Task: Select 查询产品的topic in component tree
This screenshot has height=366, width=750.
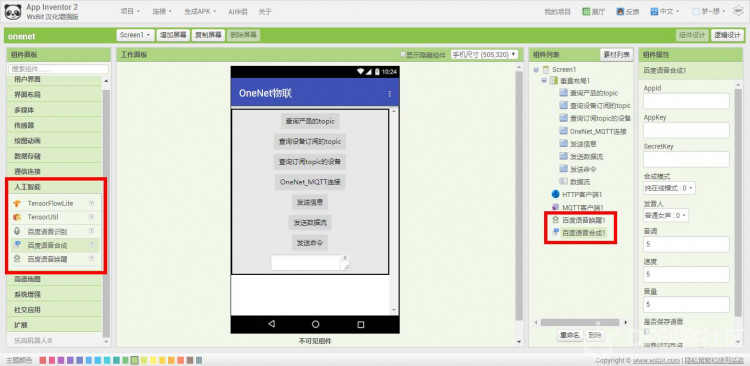Action: point(589,93)
